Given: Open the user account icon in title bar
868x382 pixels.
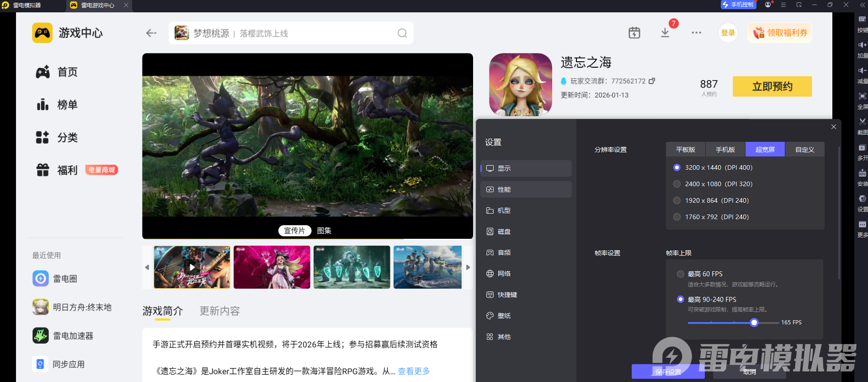Looking at the screenshot, I should coord(768,5).
